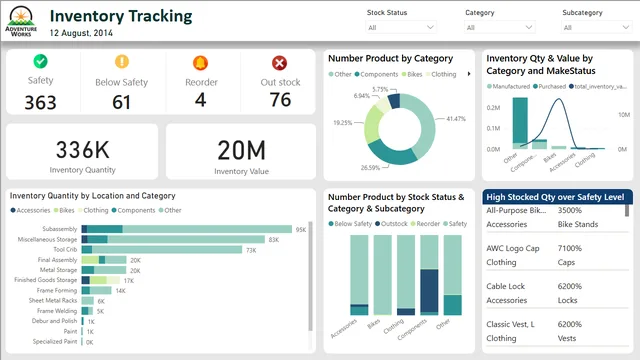Click the 7100% value
This screenshot has height=360, width=640.
pyautogui.click(x=569, y=248)
